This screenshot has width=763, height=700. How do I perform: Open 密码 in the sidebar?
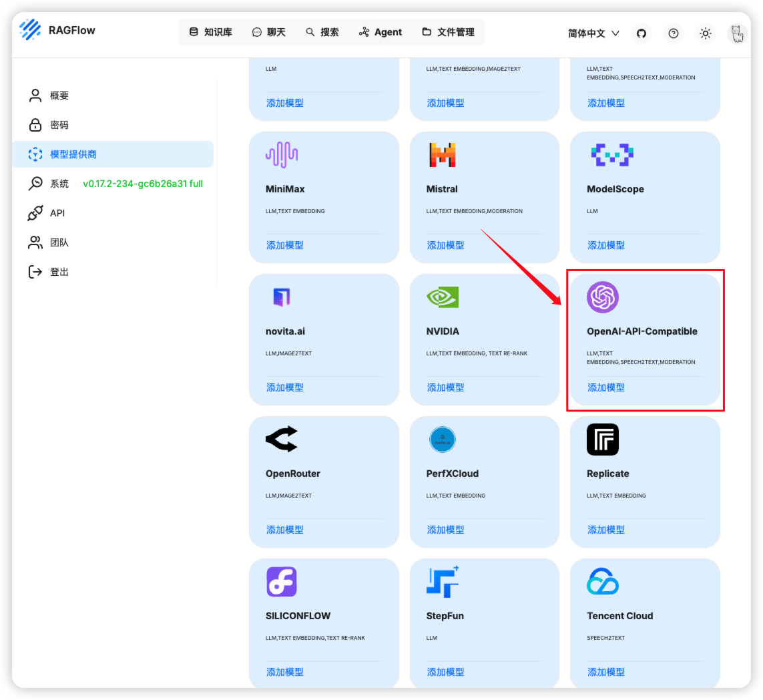[113, 125]
